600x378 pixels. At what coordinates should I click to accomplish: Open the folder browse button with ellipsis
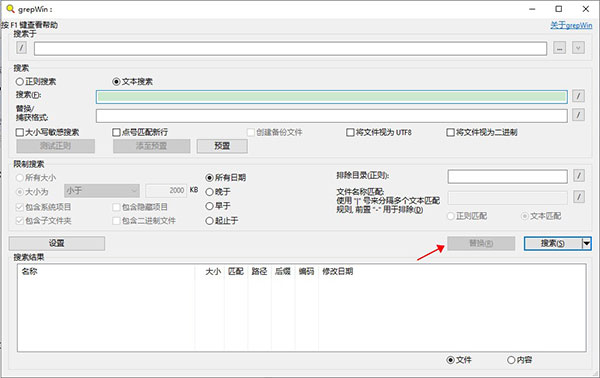(x=559, y=48)
